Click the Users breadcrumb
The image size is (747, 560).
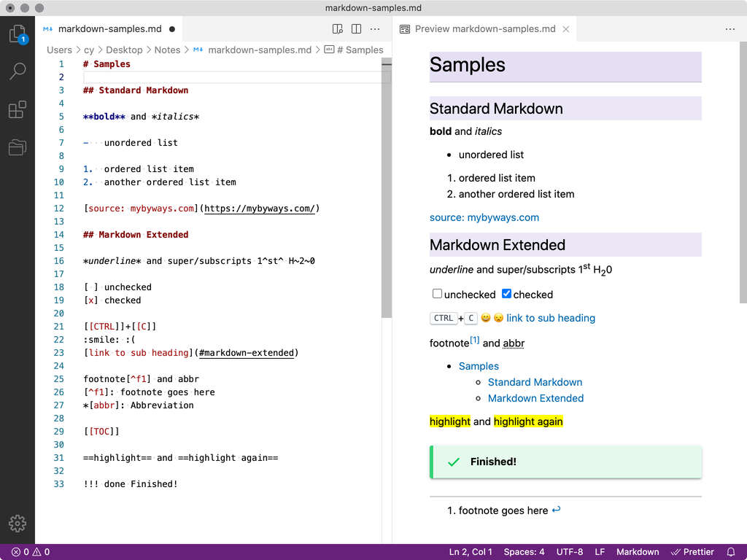click(59, 50)
